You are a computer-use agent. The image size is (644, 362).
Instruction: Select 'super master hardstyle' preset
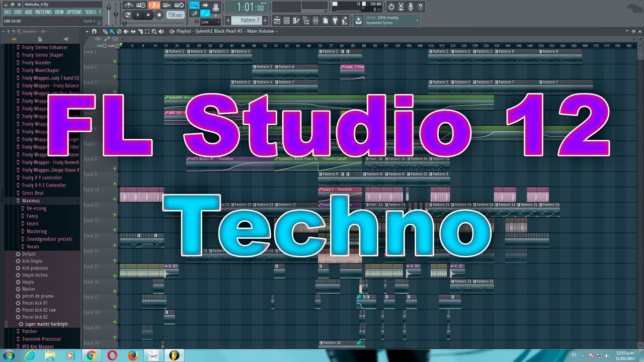[46, 324]
